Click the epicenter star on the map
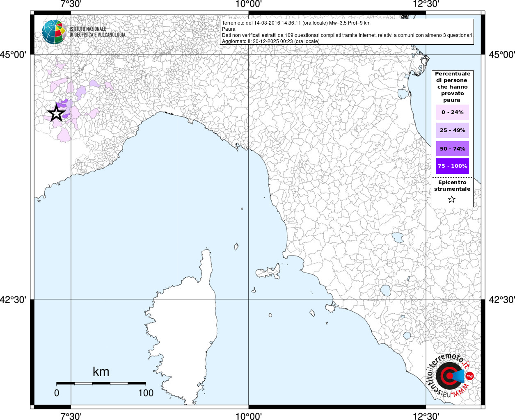Image resolution: width=515 pixels, height=420 pixels. pyautogui.click(x=57, y=113)
